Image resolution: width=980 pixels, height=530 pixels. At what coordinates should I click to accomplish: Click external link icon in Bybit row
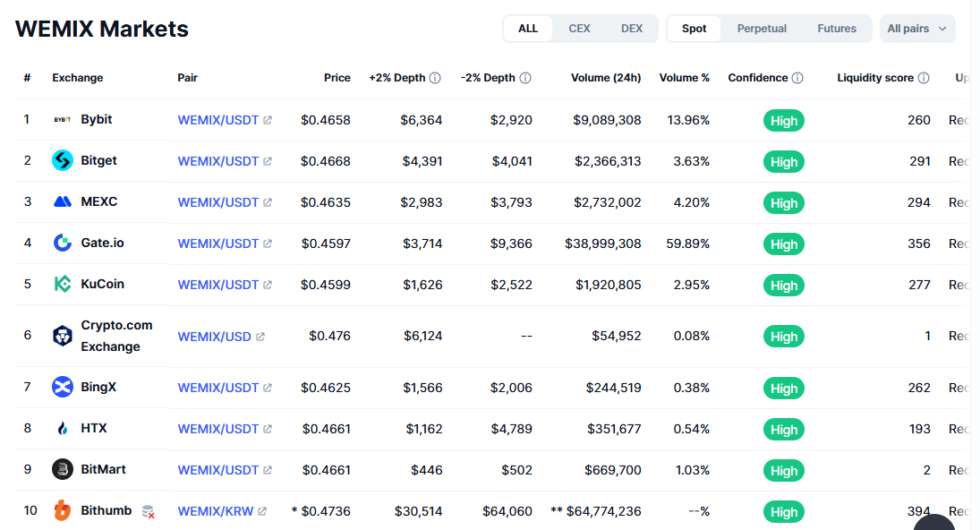268,120
